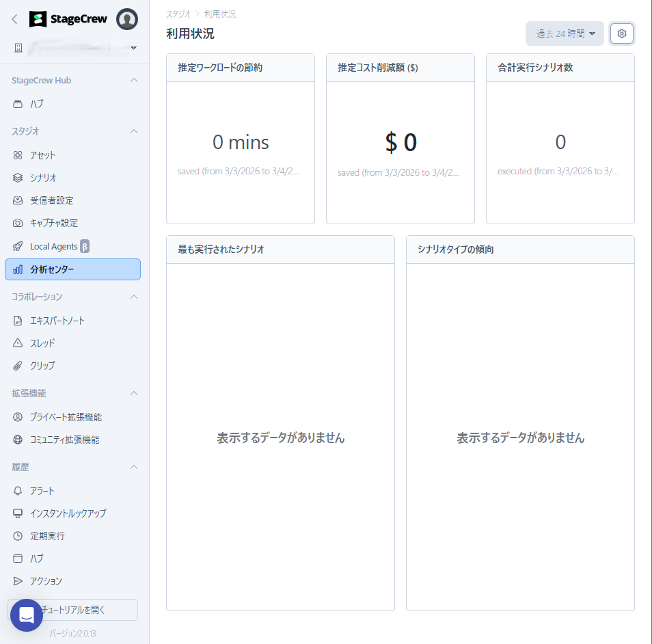Click the エキスパートノート document icon
The width and height of the screenshot is (652, 644).
18,321
